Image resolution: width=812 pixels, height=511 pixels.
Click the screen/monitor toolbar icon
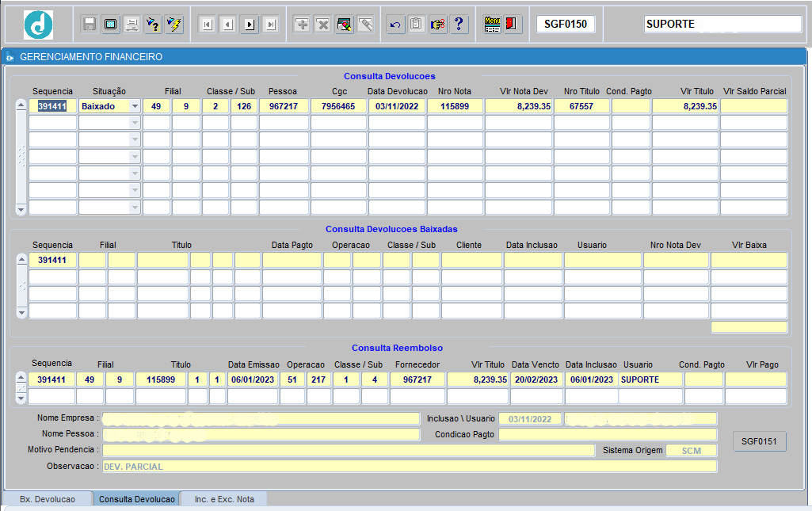[110, 25]
